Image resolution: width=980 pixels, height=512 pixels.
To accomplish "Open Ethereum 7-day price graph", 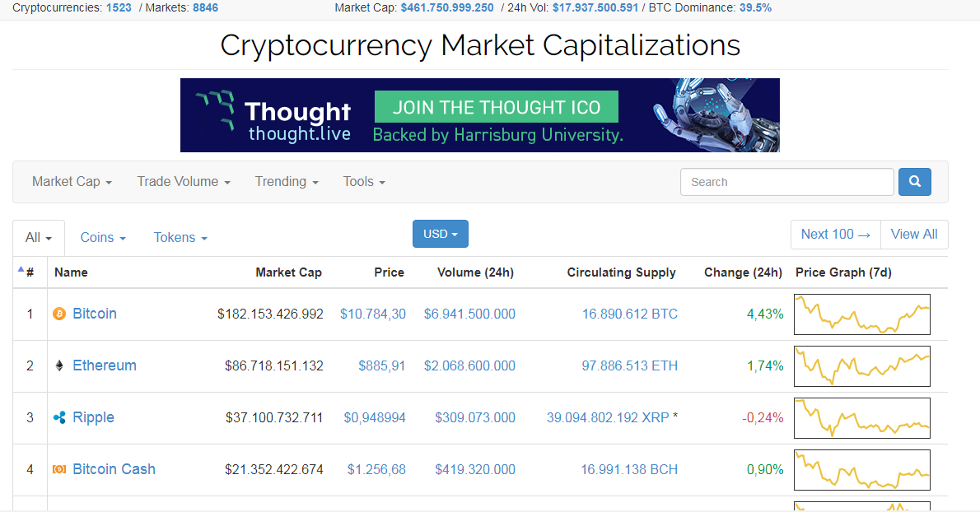I will 861,365.
